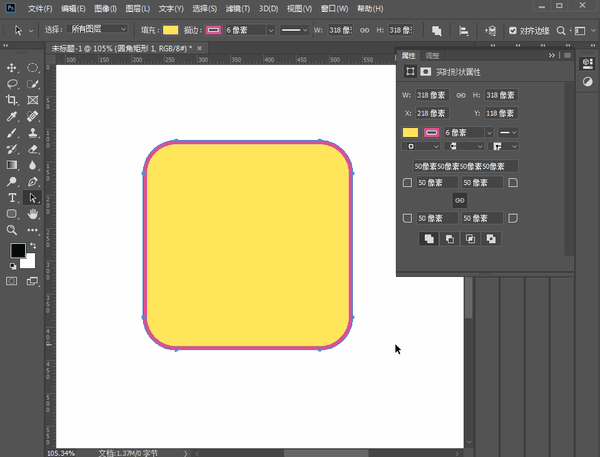Toggle W-H link in Properties panel
This screenshot has height=457, width=600.
point(461,95)
